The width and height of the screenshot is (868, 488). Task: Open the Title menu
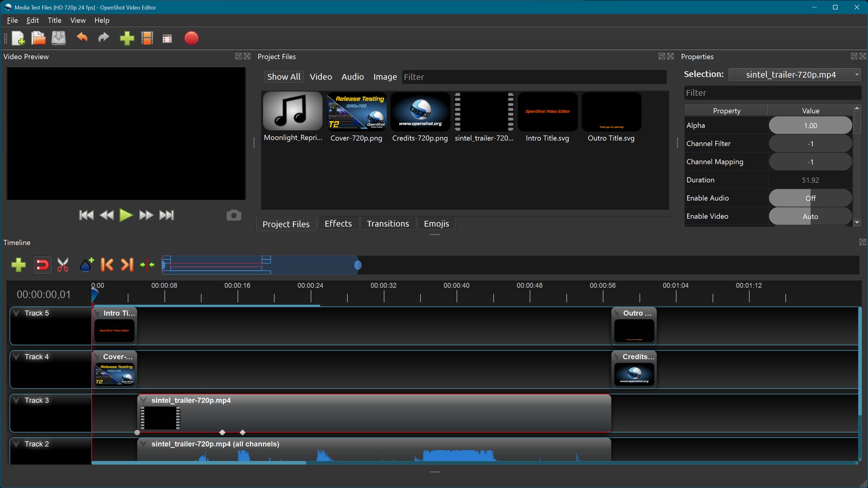54,20
